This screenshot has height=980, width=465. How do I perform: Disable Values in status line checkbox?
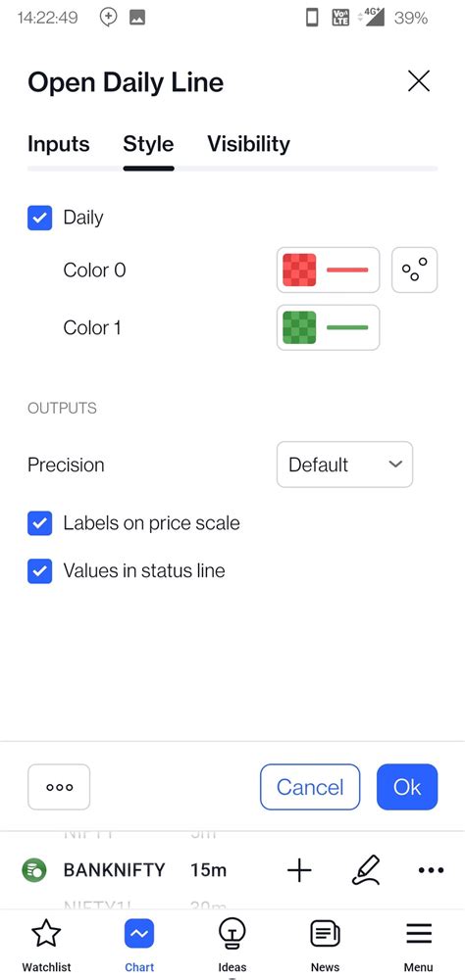tap(39, 571)
